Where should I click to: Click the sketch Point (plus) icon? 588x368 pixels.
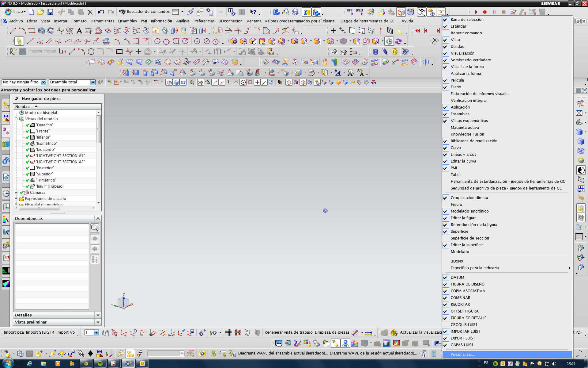point(138,52)
